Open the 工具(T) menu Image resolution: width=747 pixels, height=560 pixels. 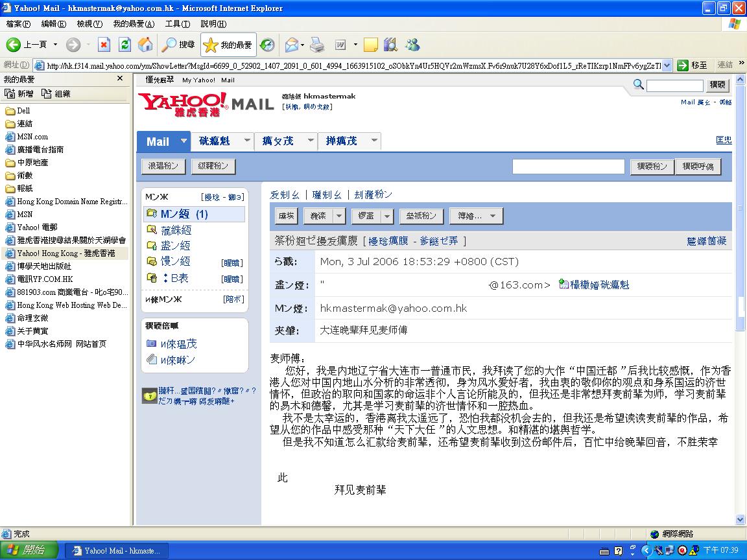177,24
